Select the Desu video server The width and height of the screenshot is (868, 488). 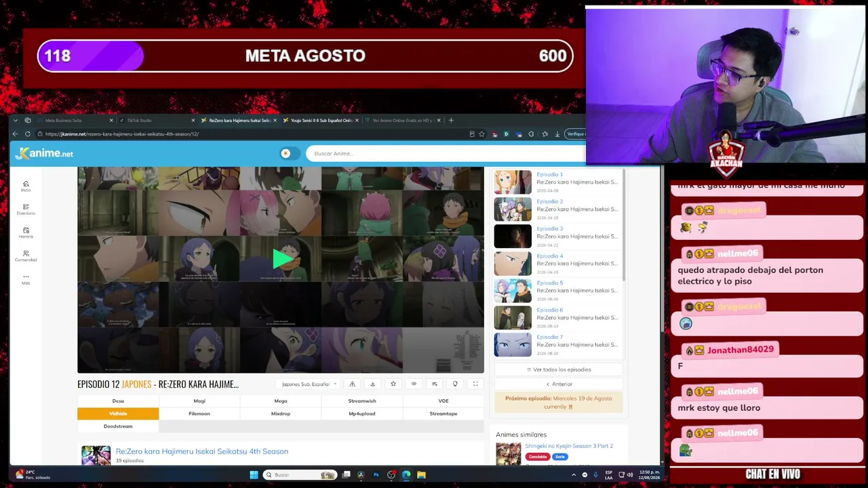(118, 401)
